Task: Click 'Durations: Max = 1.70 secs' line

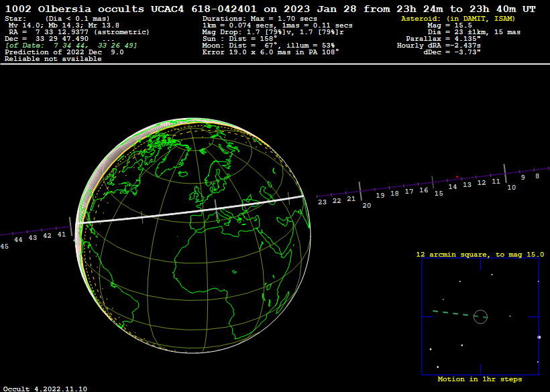Action: click(x=260, y=19)
